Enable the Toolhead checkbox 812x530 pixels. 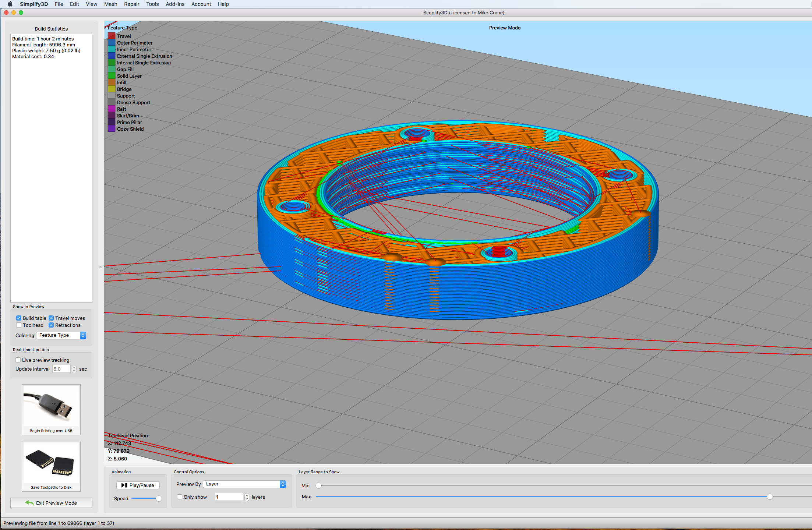tap(19, 325)
